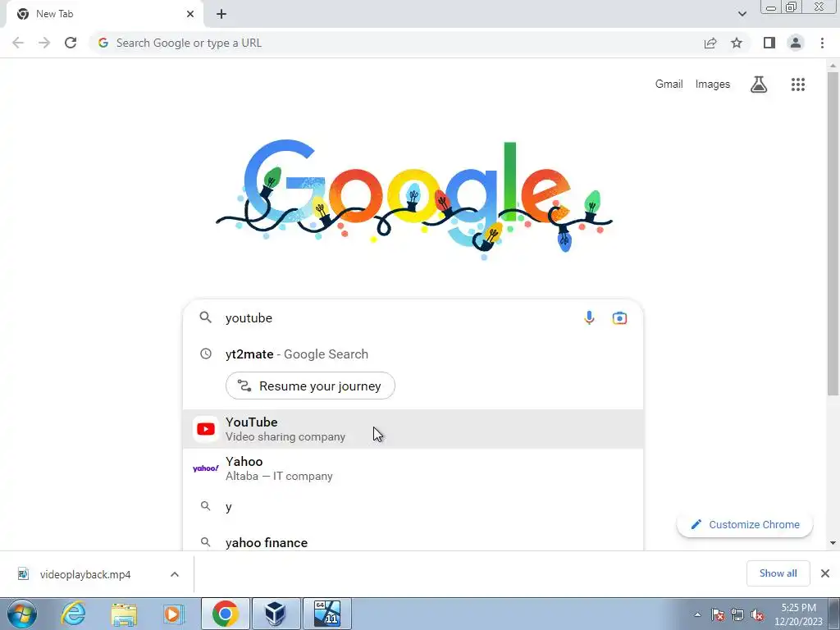Bookmark this tab with the star icon
840x630 pixels.
click(737, 43)
